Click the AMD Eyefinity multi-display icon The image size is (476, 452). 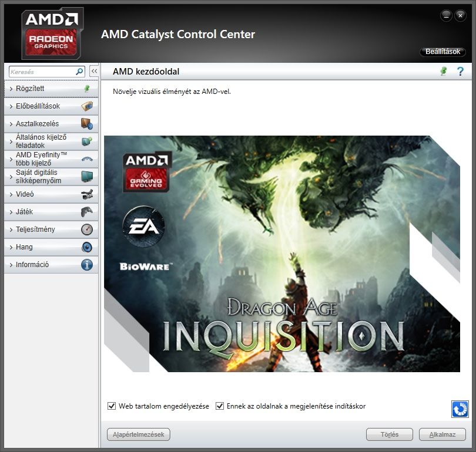click(87, 159)
